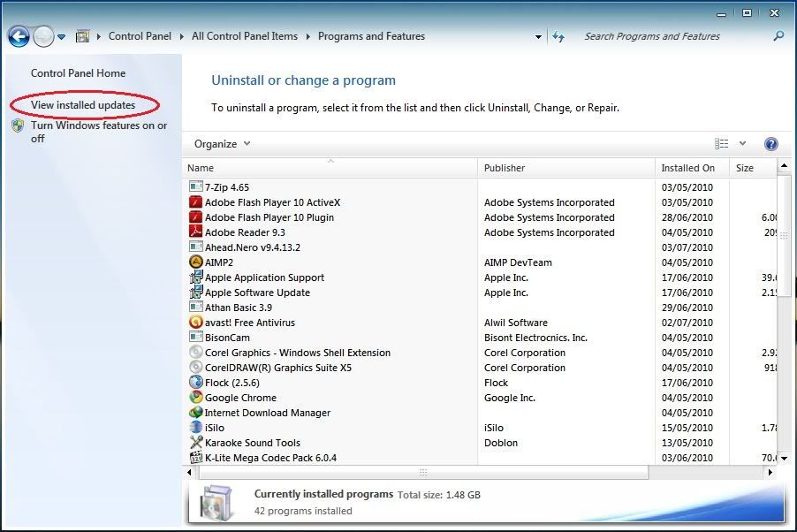The height and width of the screenshot is (532, 797).
Task: Select the Internet Download Manager icon
Action: (x=196, y=413)
